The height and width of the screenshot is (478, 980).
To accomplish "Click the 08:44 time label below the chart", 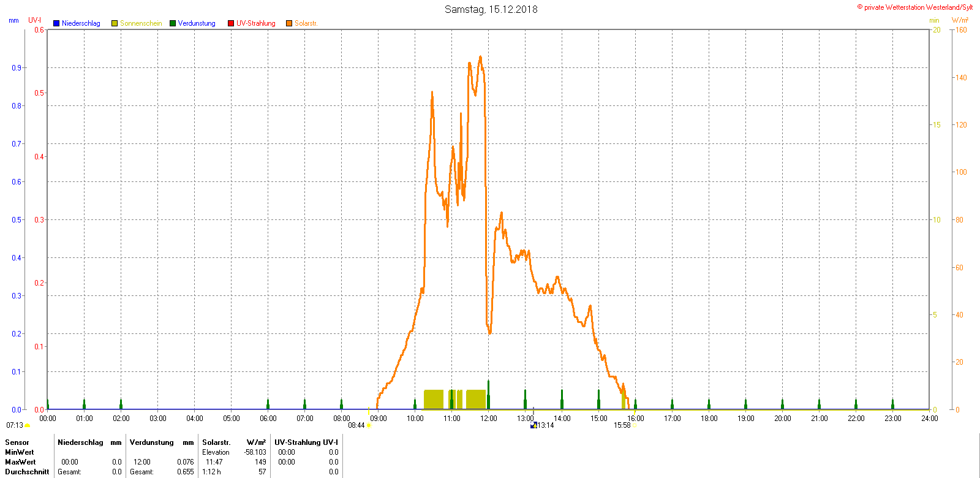I will [356, 425].
